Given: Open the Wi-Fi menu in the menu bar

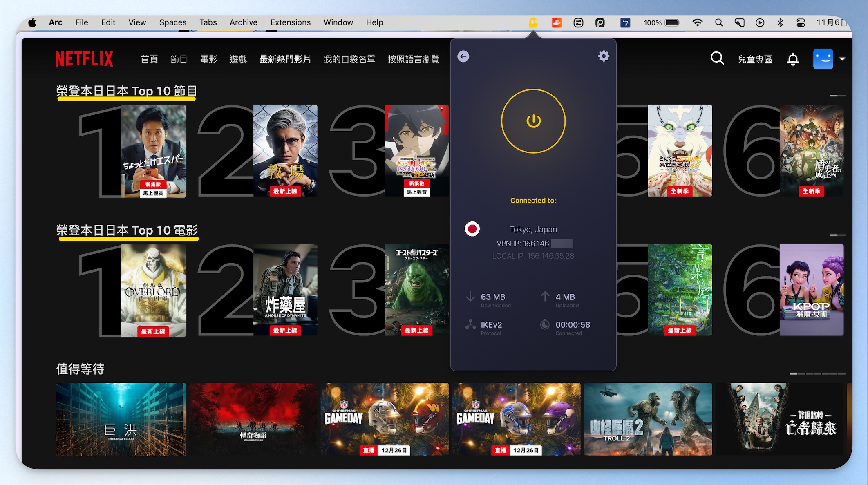Looking at the screenshot, I should [x=698, y=22].
